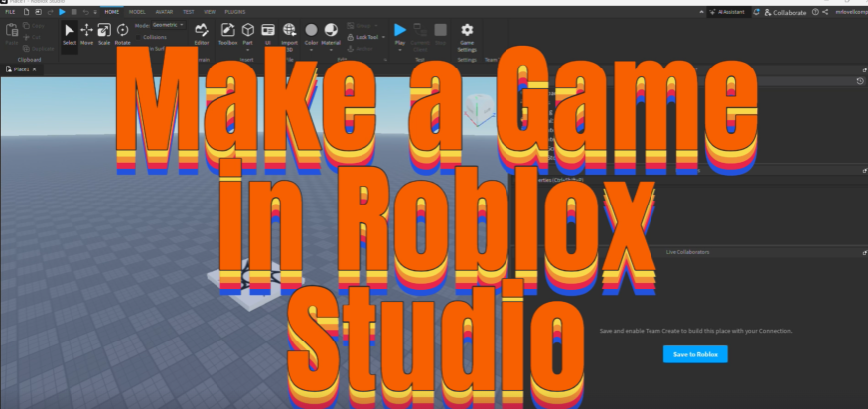The image size is (868, 409).
Task: Open Game Settings gear
Action: click(467, 30)
